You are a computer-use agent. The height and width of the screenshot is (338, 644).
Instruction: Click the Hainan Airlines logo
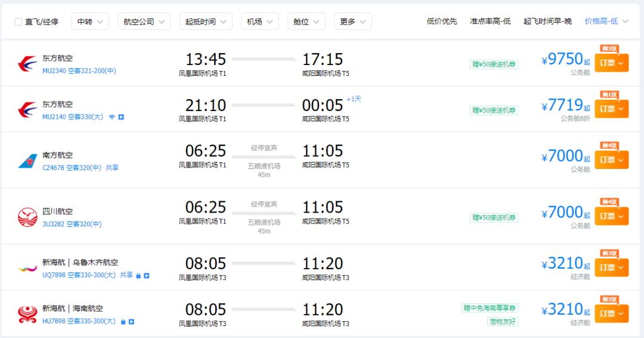[27, 314]
